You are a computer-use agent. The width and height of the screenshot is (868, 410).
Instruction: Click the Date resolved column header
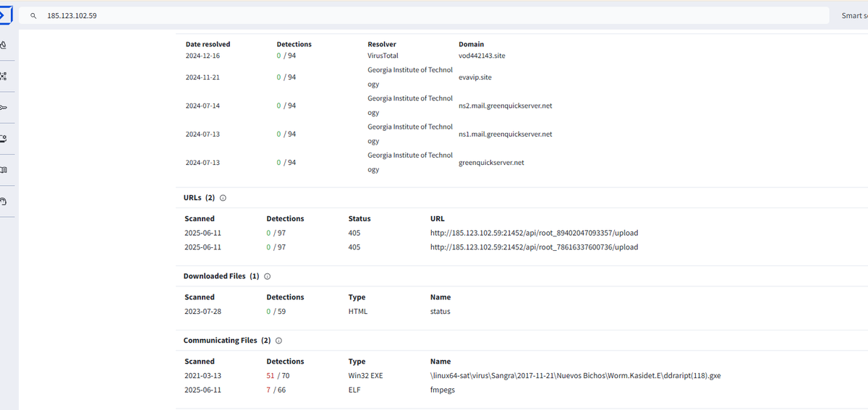(x=208, y=44)
